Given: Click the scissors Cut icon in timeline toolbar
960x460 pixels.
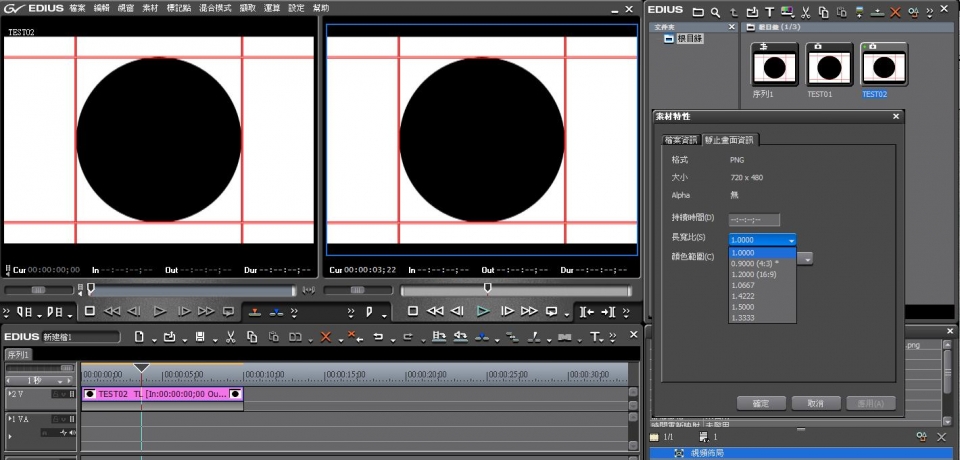Looking at the screenshot, I should (x=230, y=337).
